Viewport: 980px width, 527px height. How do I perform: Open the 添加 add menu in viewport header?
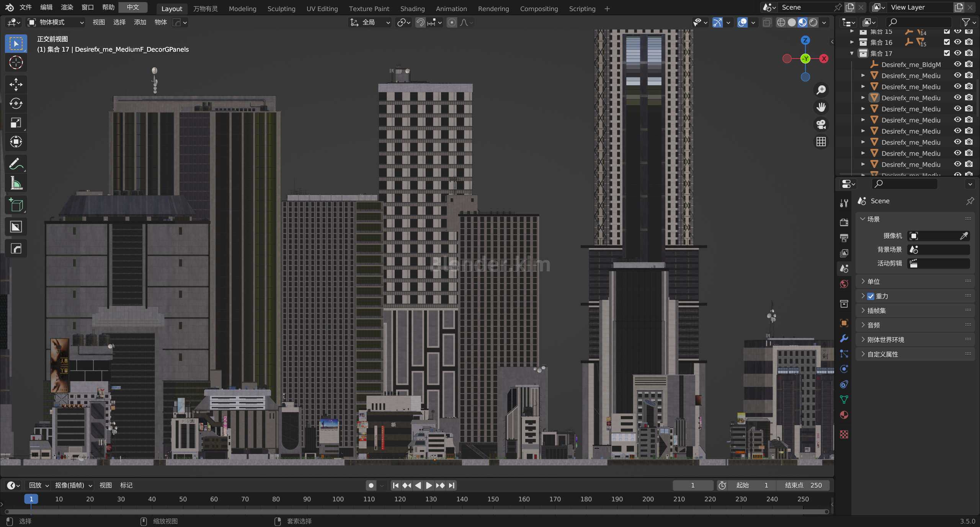click(140, 23)
